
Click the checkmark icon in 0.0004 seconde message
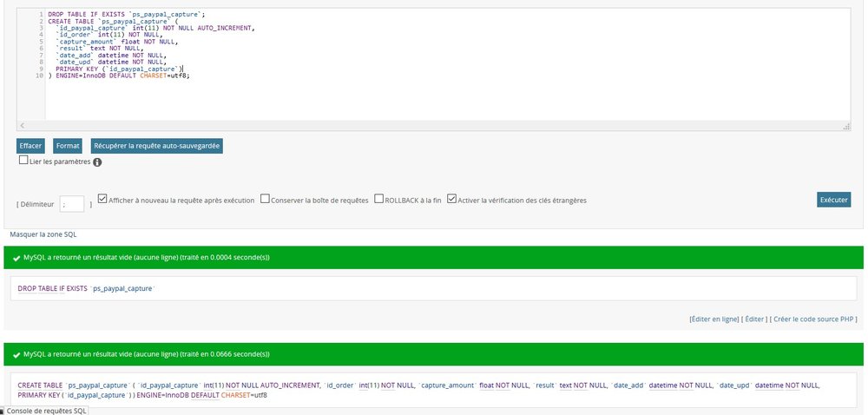[x=16, y=259]
